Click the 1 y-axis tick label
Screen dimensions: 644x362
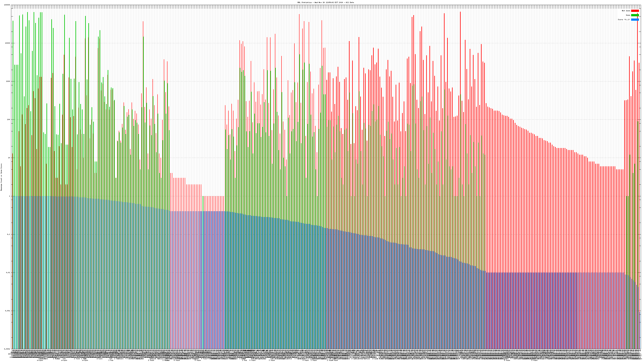click(10, 196)
